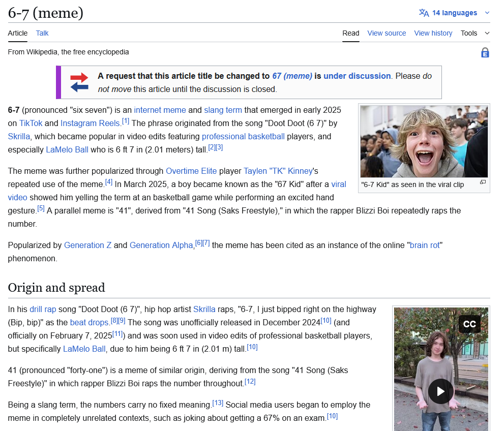This screenshot has width=504, height=431.
Task: Play the video of boy gesturing
Action: 440,391
